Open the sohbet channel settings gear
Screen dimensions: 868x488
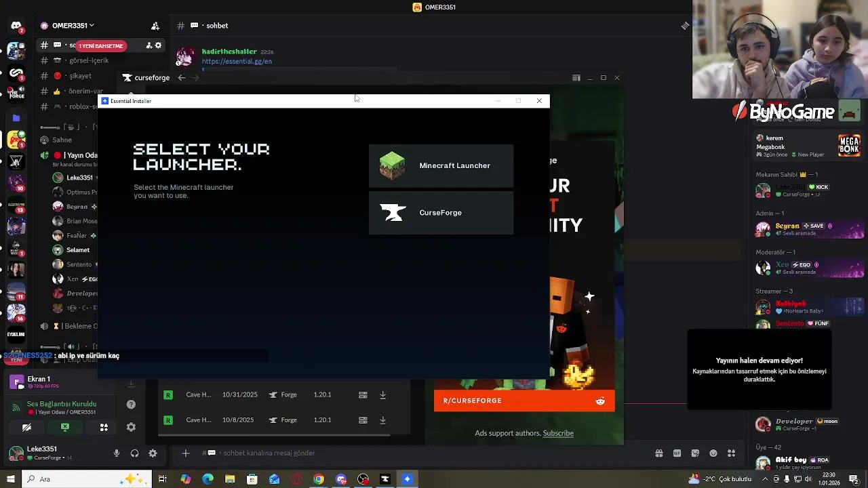158,45
